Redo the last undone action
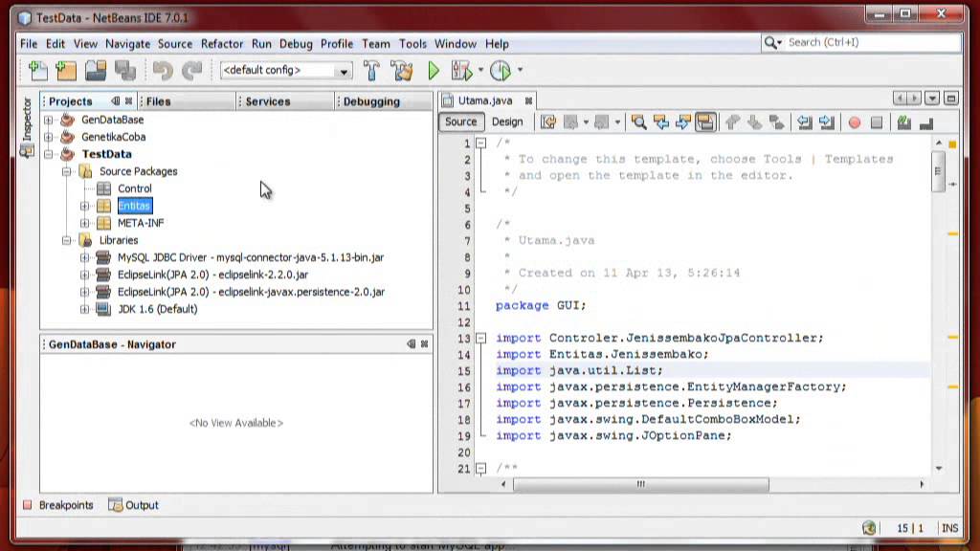 click(191, 71)
